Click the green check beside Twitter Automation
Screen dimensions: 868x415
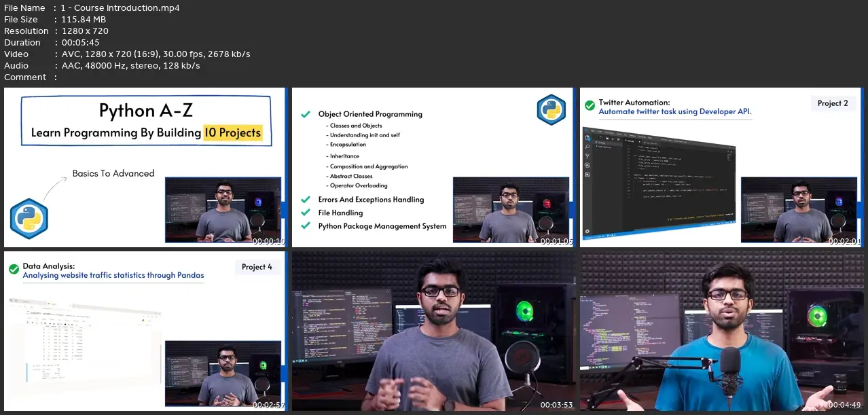(590, 106)
